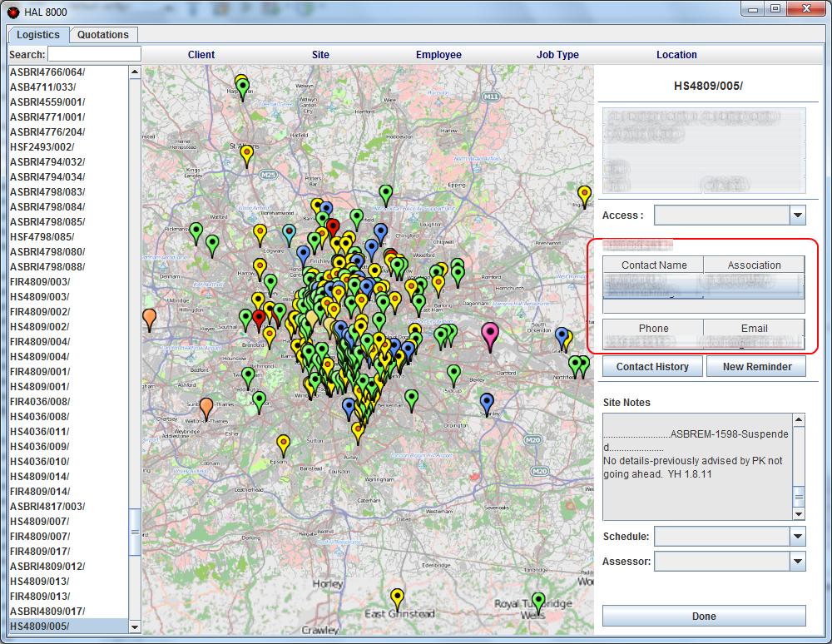Switch to the Quotations tab
The width and height of the screenshot is (832, 644).
[x=103, y=35]
